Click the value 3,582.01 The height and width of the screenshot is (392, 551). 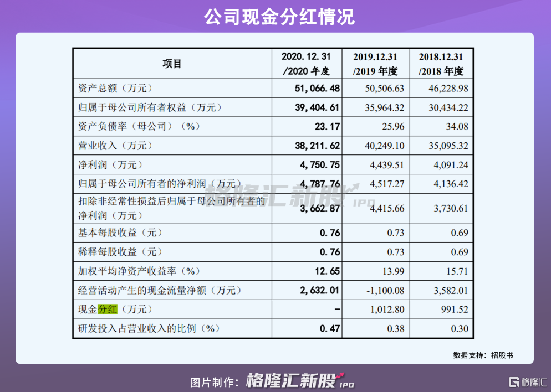(x=451, y=290)
